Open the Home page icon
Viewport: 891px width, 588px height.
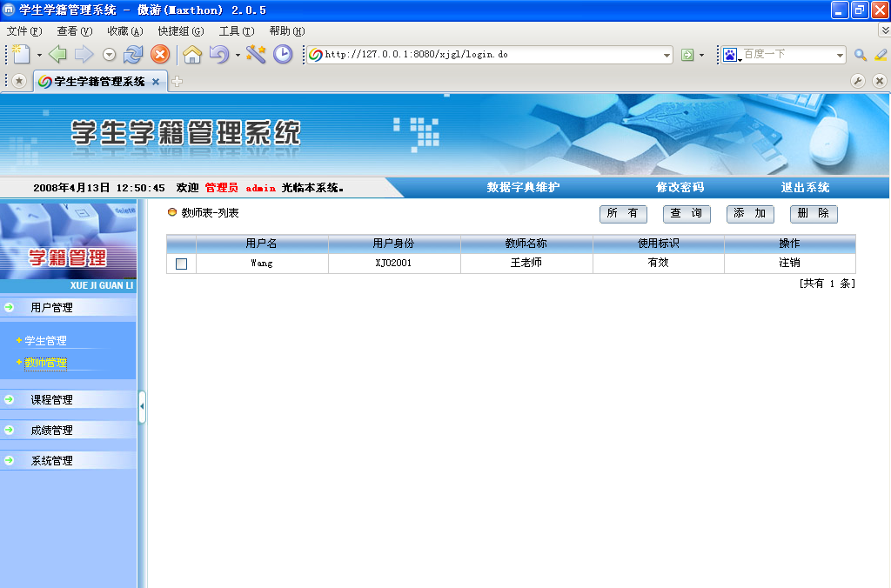[x=192, y=54]
